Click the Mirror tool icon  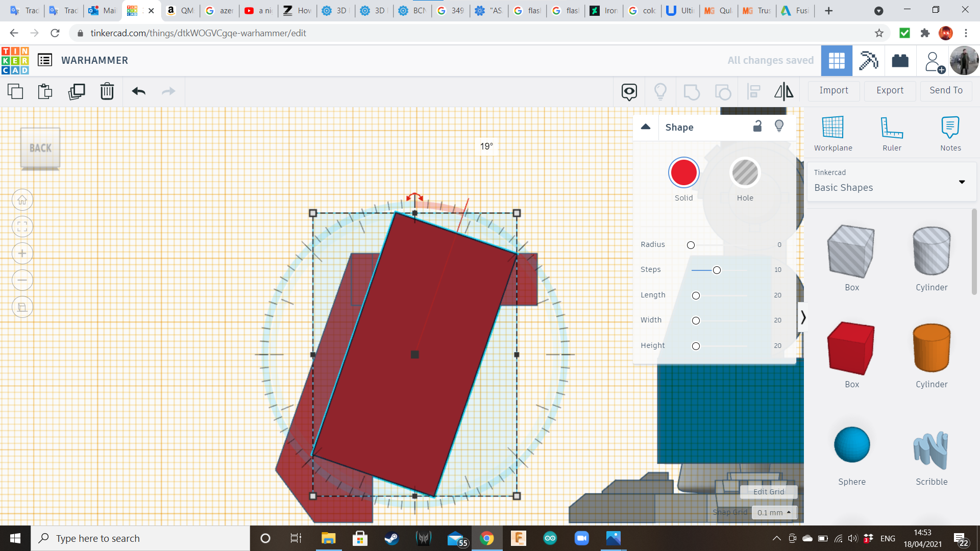click(x=783, y=91)
